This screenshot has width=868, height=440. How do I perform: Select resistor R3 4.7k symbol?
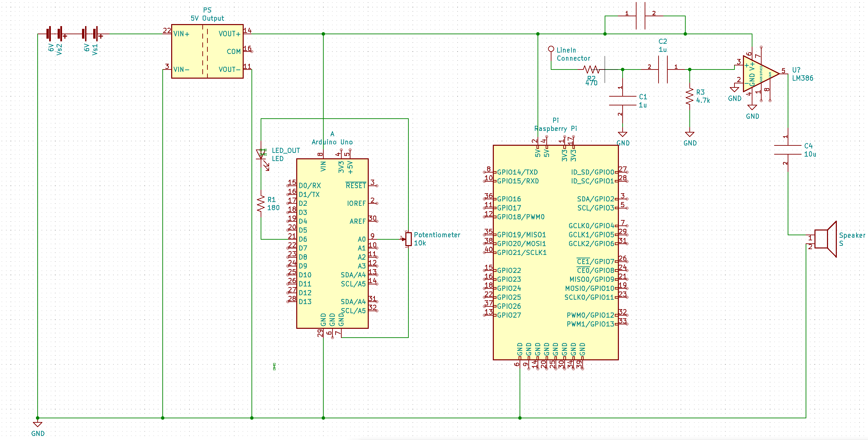[690, 97]
